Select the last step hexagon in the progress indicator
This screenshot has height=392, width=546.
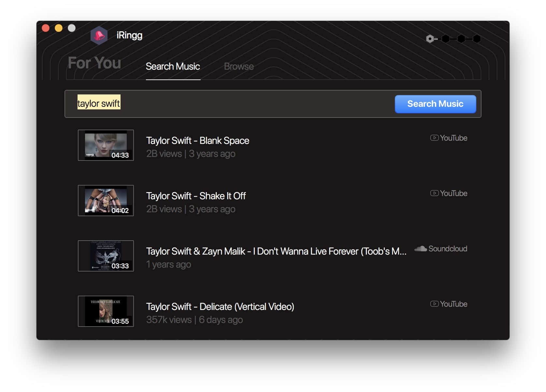coord(477,39)
